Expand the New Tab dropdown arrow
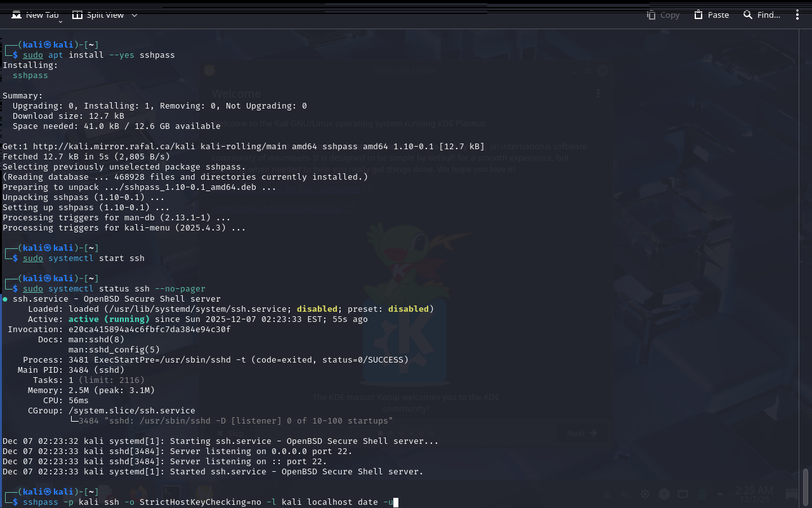Screen dimensions: 812x508 pyautogui.click(x=60, y=22)
